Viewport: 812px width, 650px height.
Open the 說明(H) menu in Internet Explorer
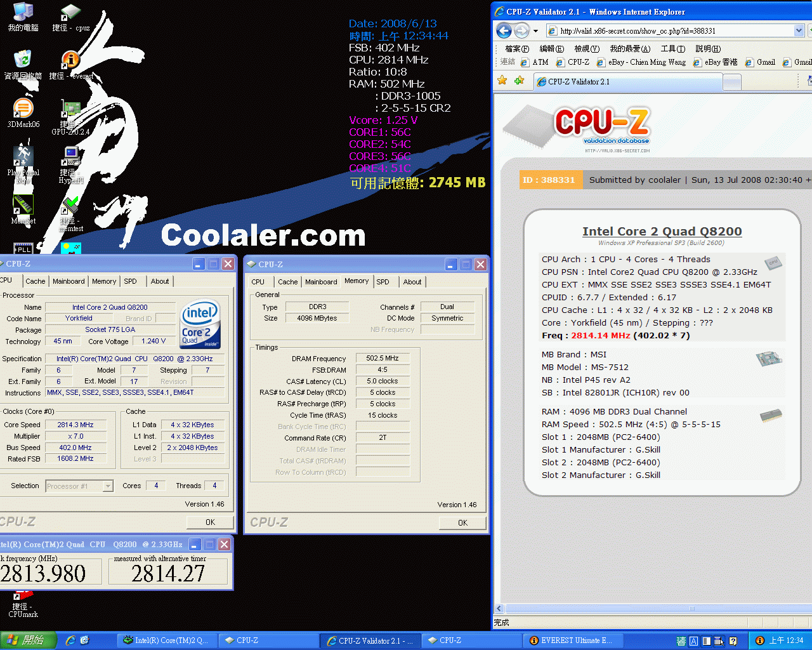708,49
